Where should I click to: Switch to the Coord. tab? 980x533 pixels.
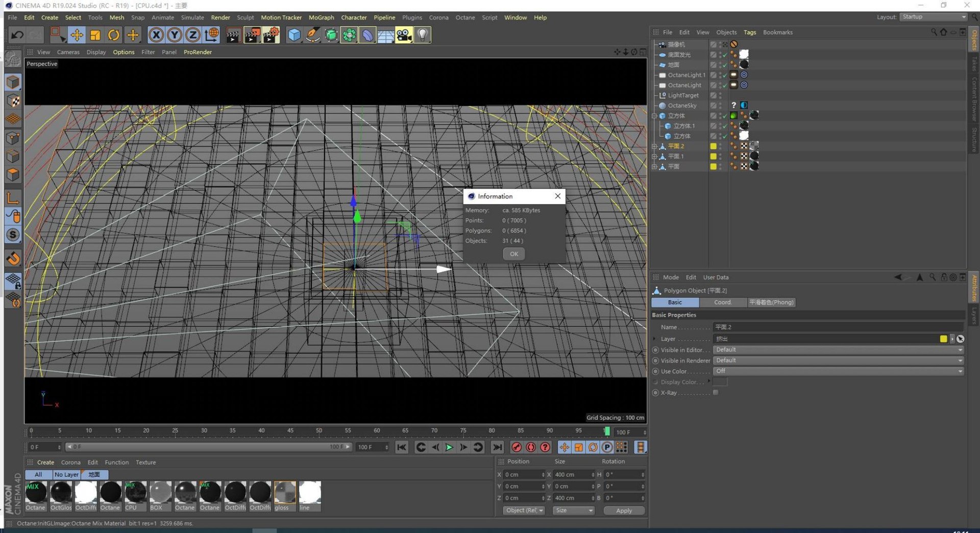pyautogui.click(x=723, y=302)
